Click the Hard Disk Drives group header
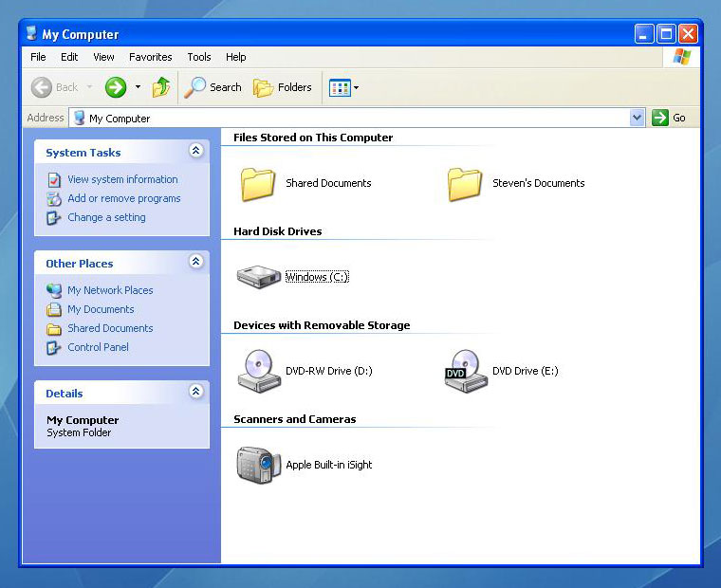 (x=278, y=231)
